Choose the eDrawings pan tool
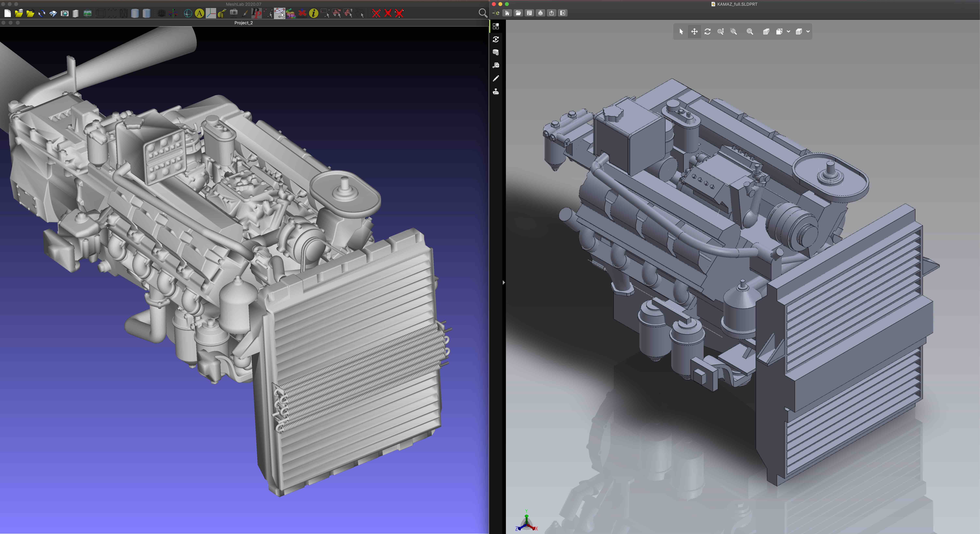This screenshot has width=980, height=534. click(694, 31)
